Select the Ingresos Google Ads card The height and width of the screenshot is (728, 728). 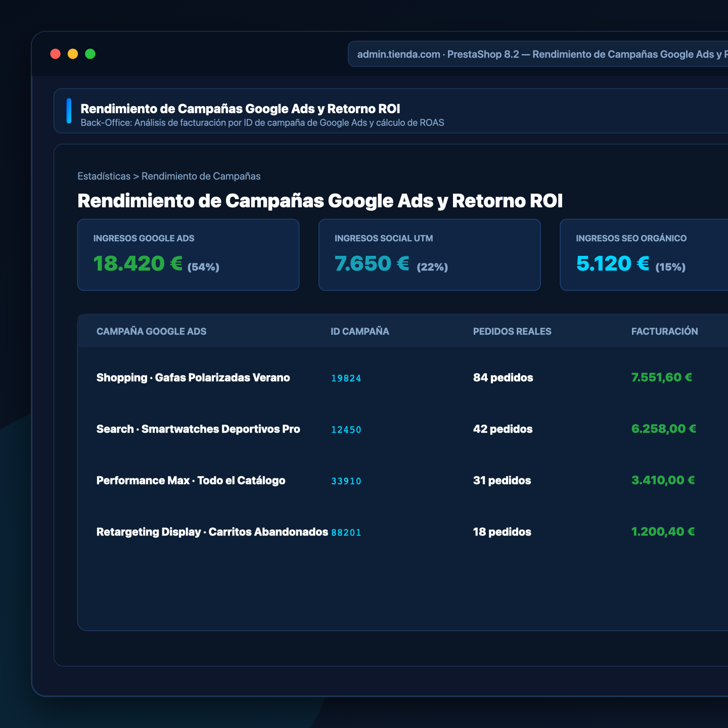(188, 255)
